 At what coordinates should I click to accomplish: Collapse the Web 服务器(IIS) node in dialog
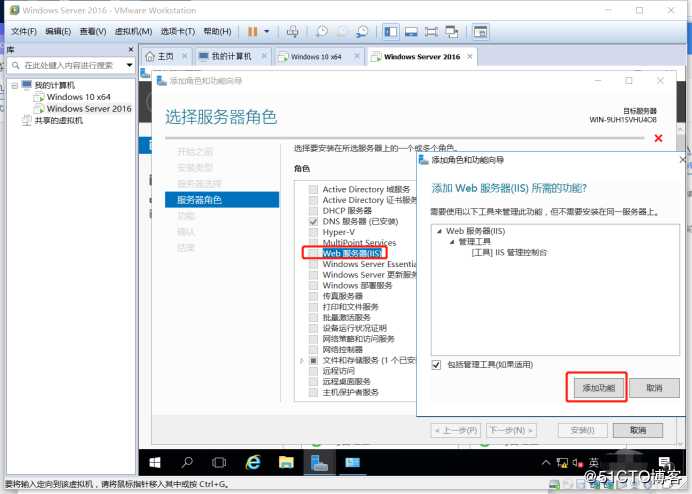[x=439, y=231]
